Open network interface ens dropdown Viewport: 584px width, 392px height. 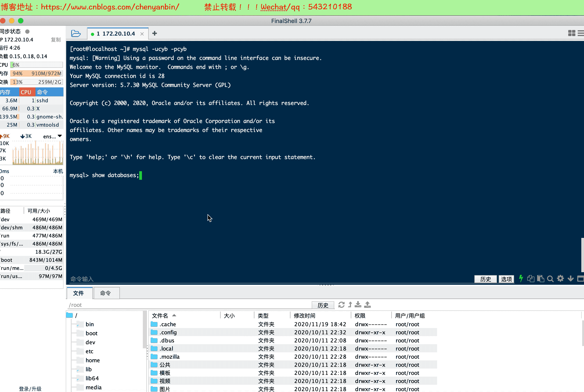[52, 136]
